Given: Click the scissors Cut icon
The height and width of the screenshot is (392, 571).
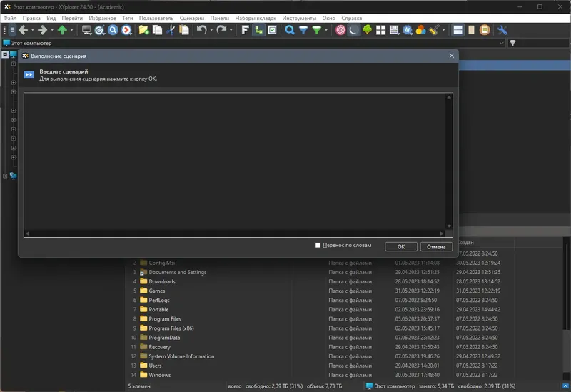Looking at the screenshot, I should tap(171, 30).
